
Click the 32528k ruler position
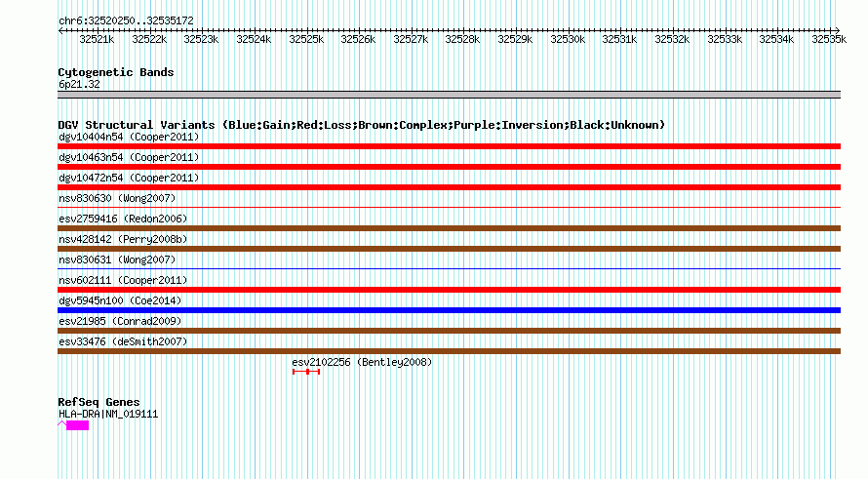tap(463, 39)
